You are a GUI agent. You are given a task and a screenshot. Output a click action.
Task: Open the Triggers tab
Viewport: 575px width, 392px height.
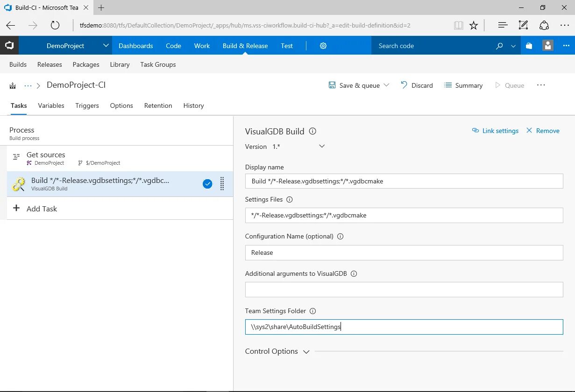coord(87,105)
